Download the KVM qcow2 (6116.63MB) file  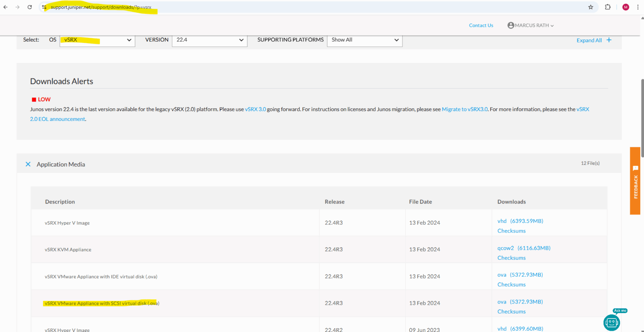tap(524, 248)
